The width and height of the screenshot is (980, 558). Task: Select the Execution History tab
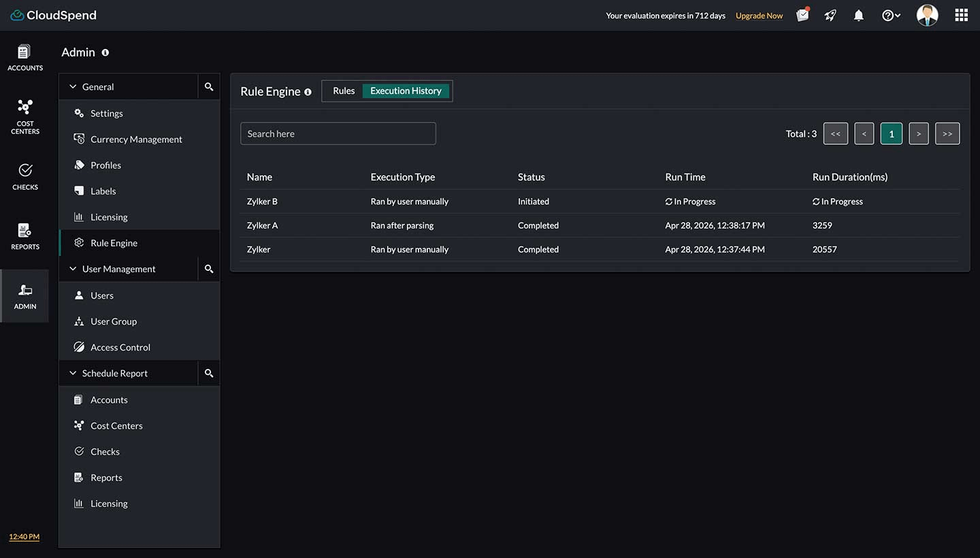[406, 91]
